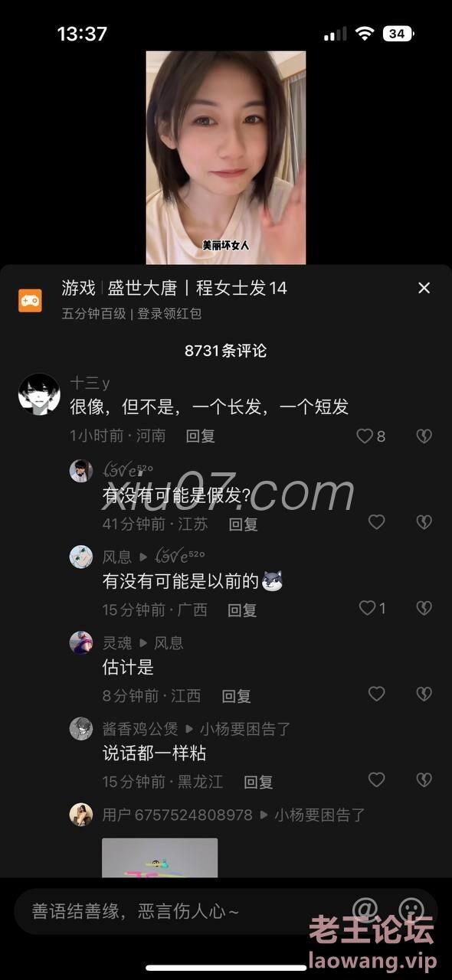Like the reply '说话都一样粘'
452x980 pixels.
point(376,779)
